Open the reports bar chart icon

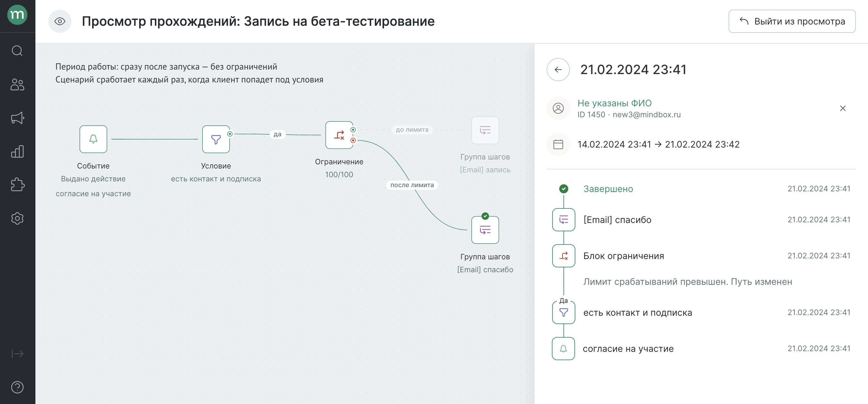(17, 151)
